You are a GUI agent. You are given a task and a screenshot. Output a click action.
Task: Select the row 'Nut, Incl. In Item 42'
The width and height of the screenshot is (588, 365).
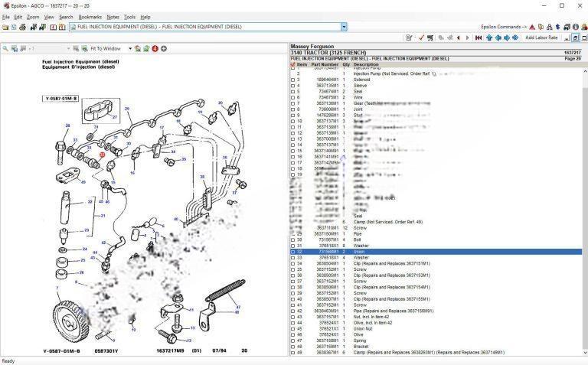(x=436, y=317)
